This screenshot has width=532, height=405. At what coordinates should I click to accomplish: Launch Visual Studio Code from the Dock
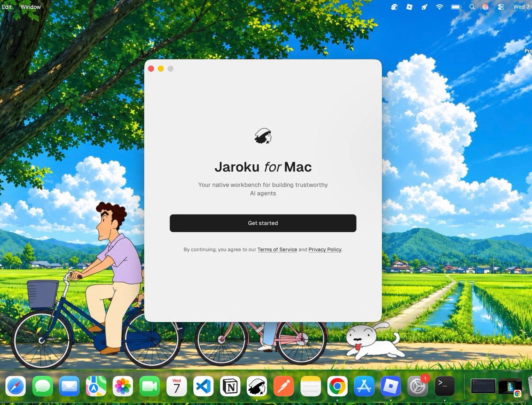tap(203, 386)
